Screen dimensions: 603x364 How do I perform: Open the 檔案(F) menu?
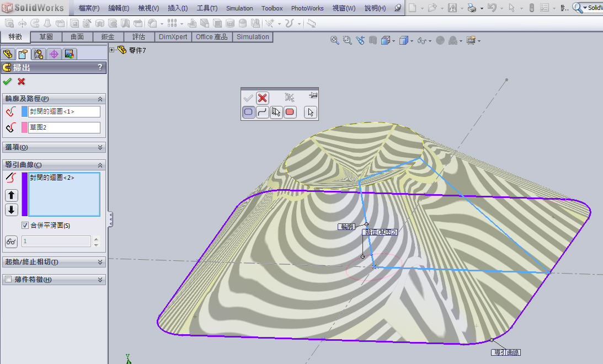(89, 8)
